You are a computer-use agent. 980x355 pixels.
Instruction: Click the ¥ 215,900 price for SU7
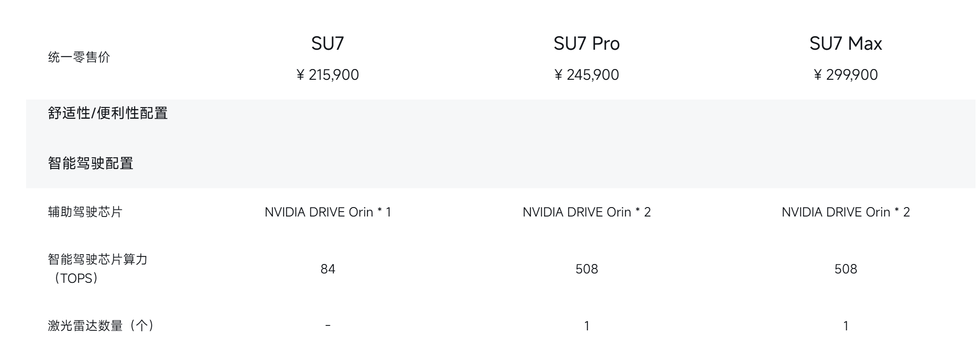[328, 75]
